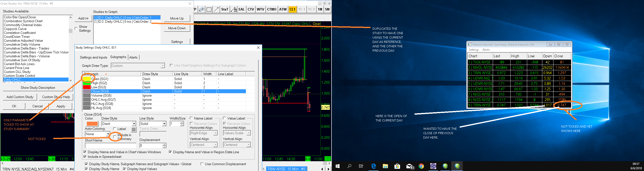Click Show Study Description button
This screenshot has height=171, width=644.
pyautogui.click(x=38, y=88)
